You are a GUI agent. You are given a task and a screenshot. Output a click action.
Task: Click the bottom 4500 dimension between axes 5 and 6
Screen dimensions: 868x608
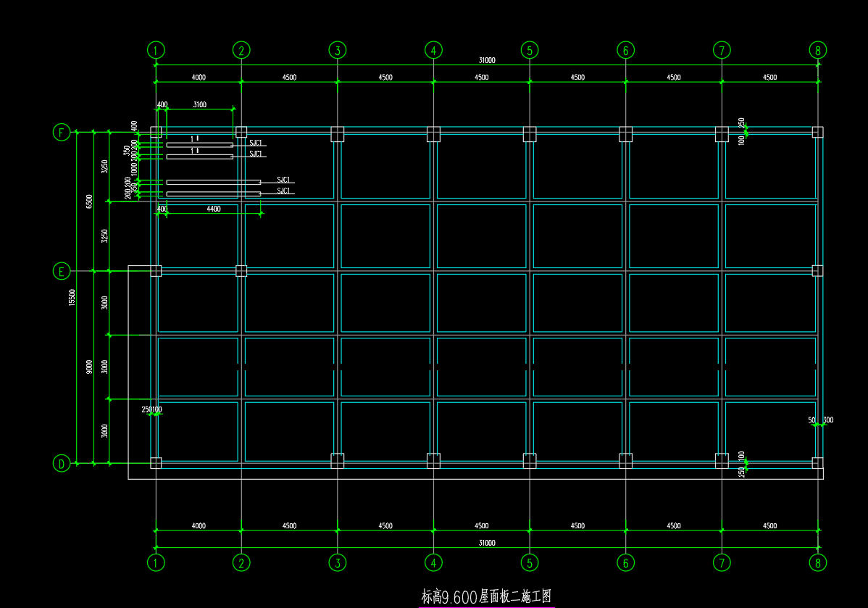click(x=578, y=526)
